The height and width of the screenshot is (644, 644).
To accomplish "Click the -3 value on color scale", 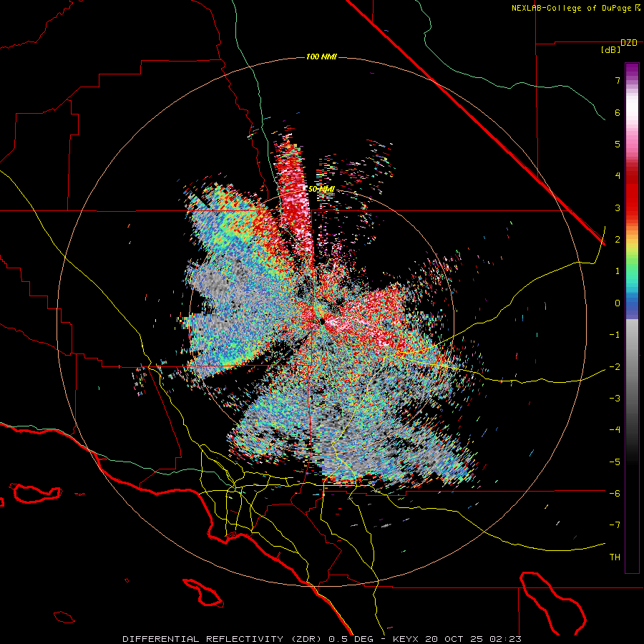I will tap(615, 398).
